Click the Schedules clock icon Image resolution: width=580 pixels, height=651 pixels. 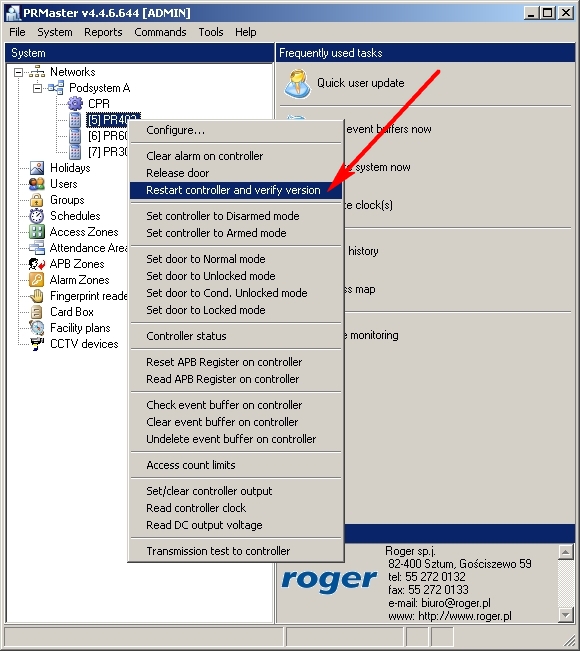[x=37, y=216]
